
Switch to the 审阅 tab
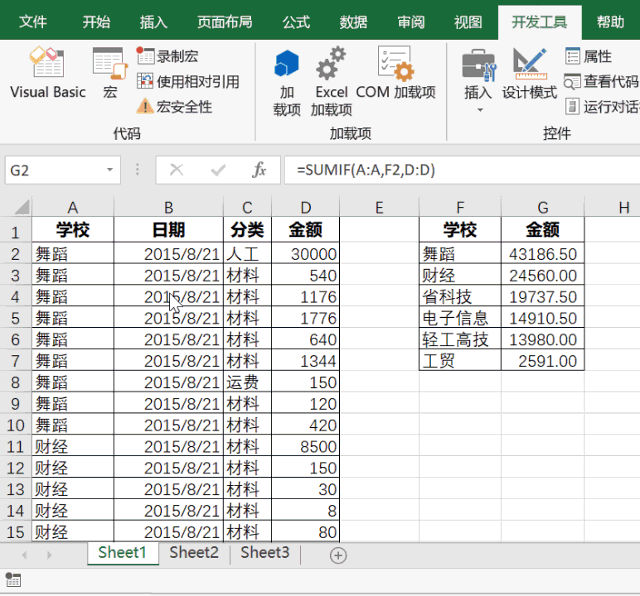coord(411,22)
